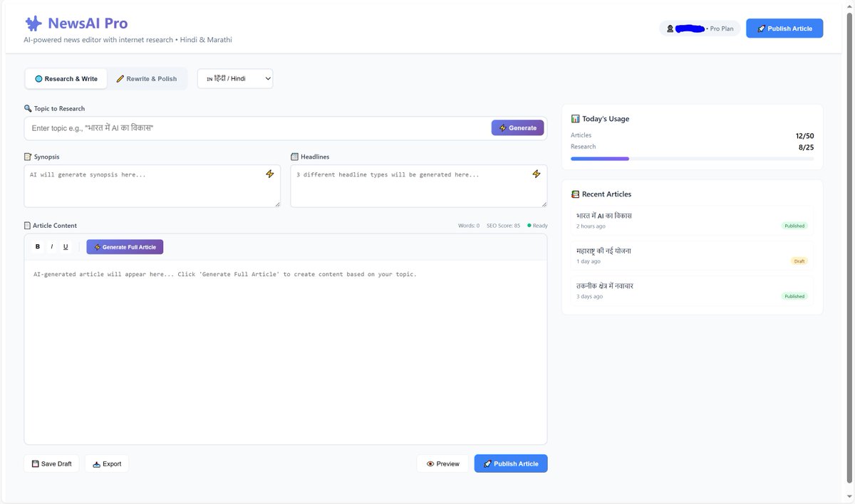Click the Generate topic button

point(518,128)
